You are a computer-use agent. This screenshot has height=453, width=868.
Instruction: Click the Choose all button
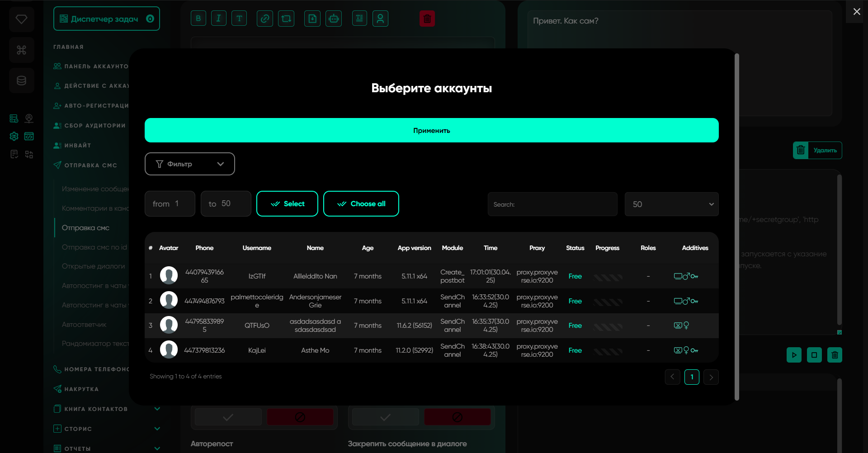coord(361,204)
